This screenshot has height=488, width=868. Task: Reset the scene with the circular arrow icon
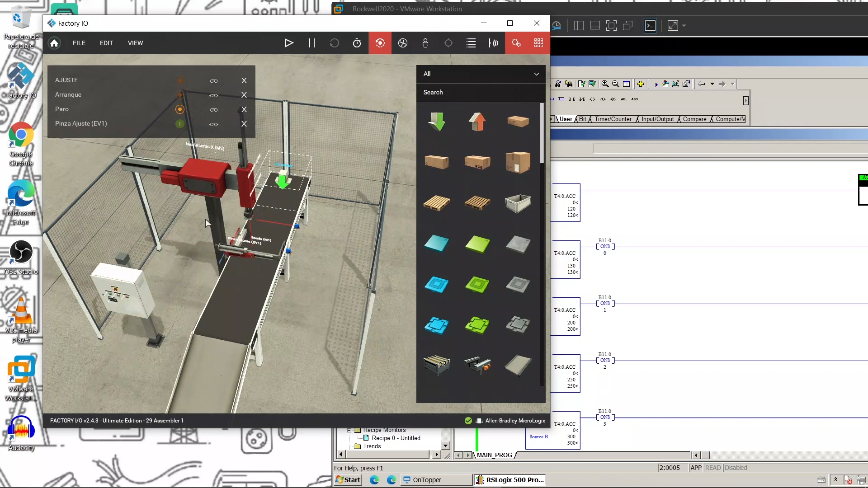(335, 43)
